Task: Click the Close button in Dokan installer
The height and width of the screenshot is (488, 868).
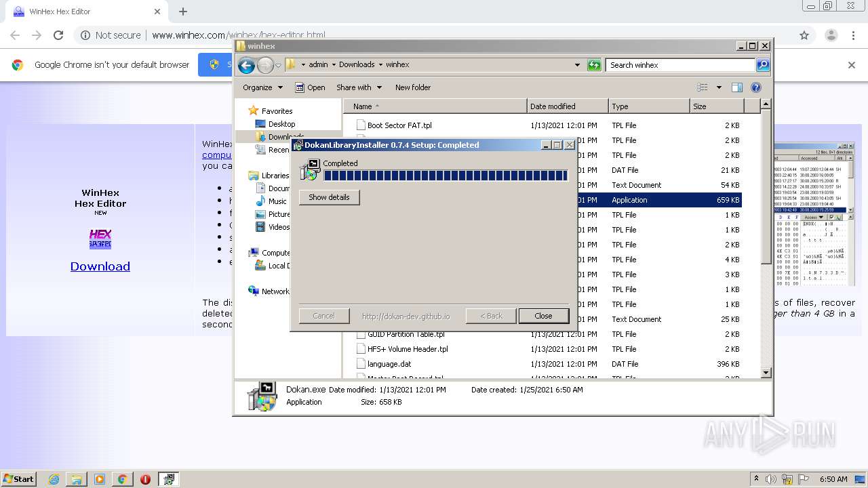Action: [x=543, y=316]
